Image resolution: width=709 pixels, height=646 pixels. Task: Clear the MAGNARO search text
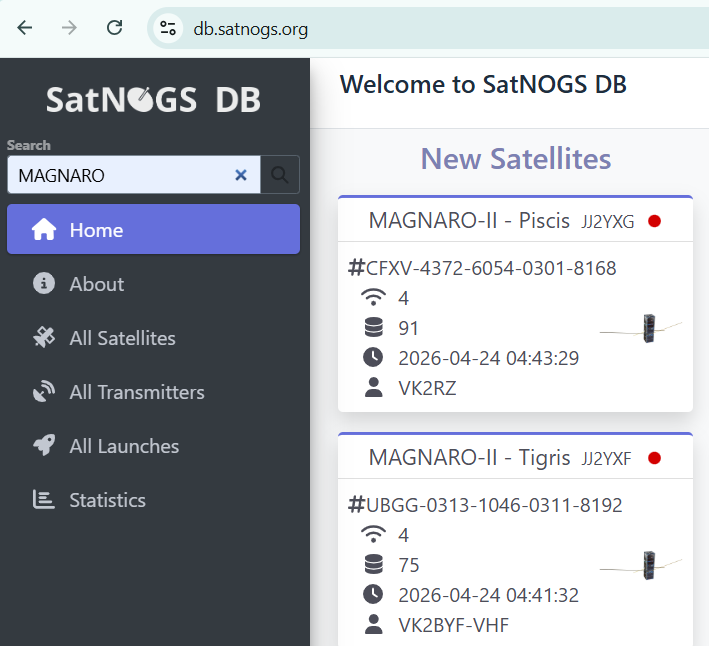click(x=240, y=175)
